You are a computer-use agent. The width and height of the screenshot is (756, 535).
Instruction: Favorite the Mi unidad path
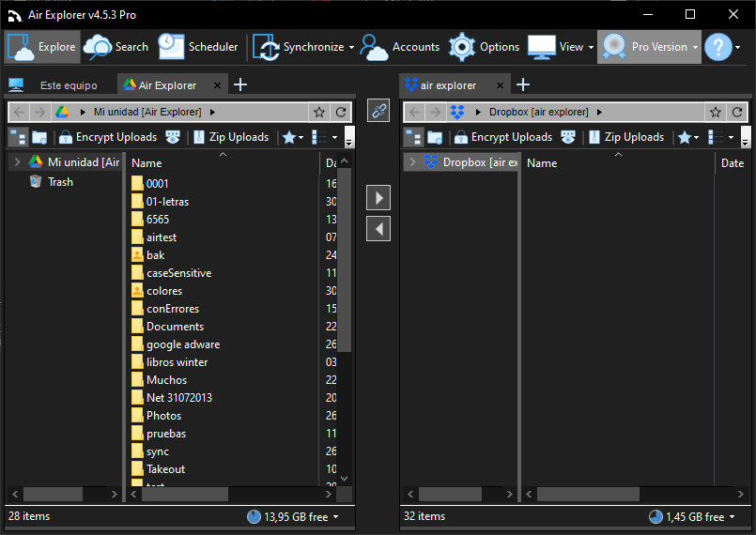[x=319, y=113]
